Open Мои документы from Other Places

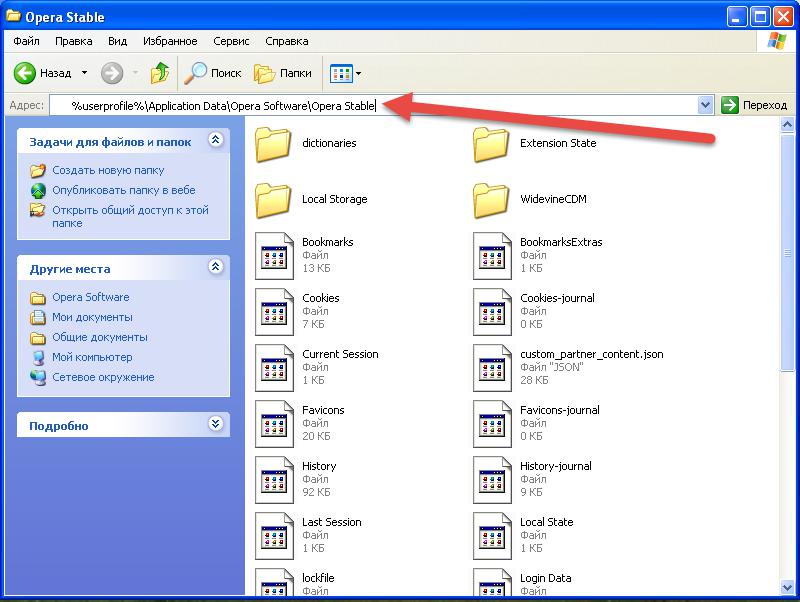point(92,317)
